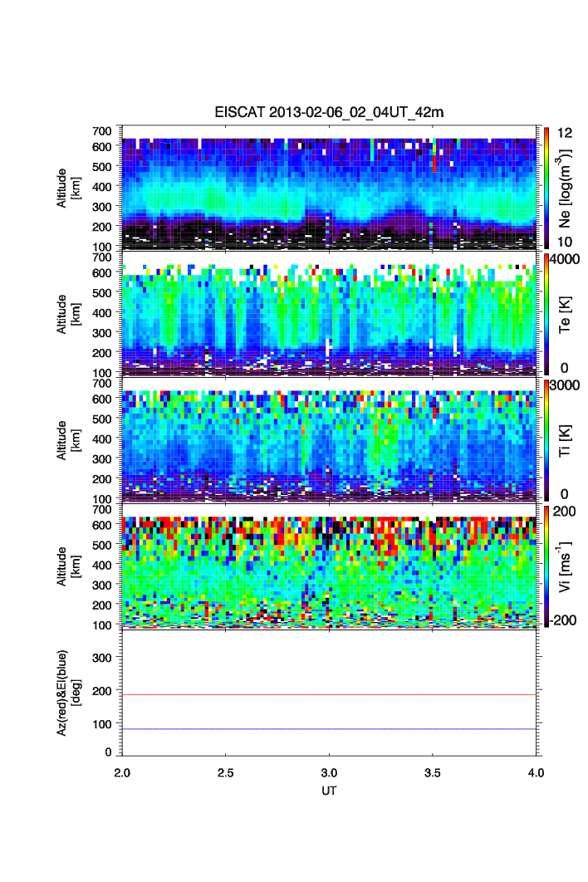Click the UT x-axis label
The image size is (588, 882).
point(329,791)
